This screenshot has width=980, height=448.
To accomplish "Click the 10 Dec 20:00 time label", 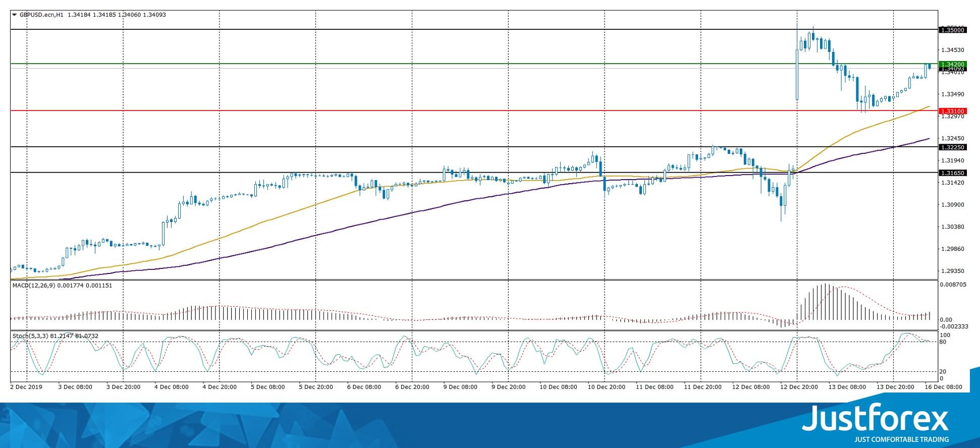I will pos(606,387).
